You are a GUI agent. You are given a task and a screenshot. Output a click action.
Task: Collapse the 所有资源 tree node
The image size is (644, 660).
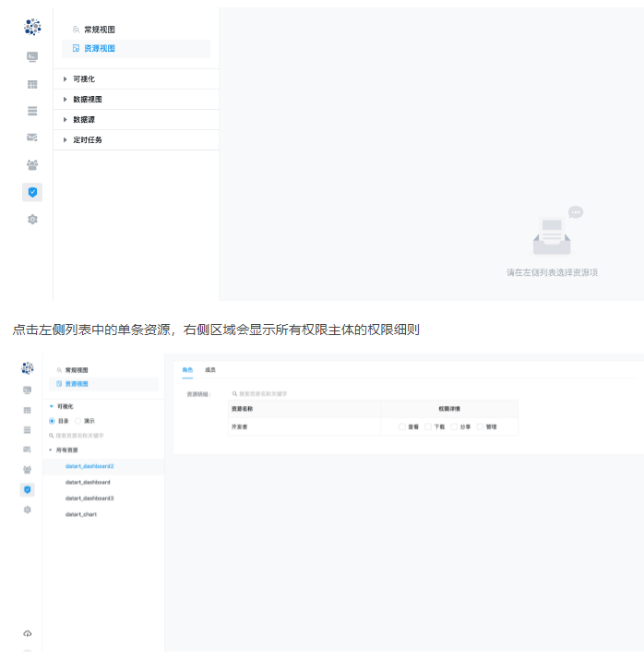coord(52,450)
